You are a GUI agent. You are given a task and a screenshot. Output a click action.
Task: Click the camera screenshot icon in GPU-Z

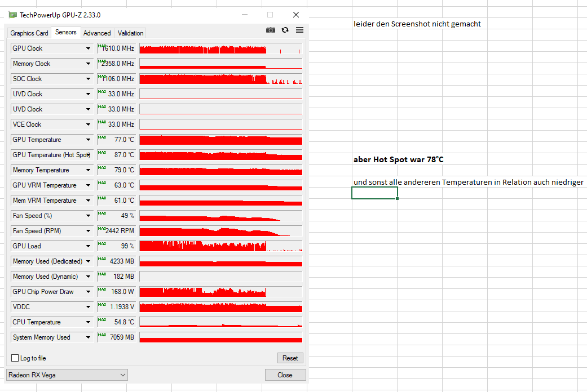270,30
